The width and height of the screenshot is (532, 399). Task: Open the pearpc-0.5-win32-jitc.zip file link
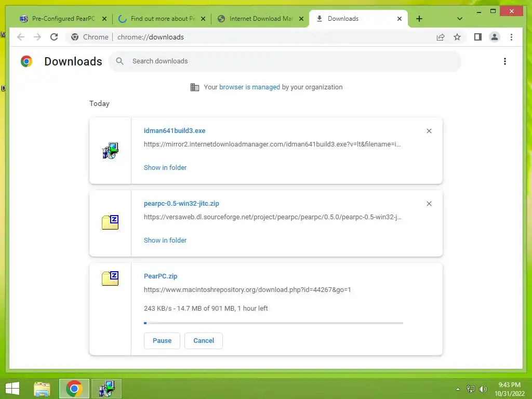tap(181, 204)
